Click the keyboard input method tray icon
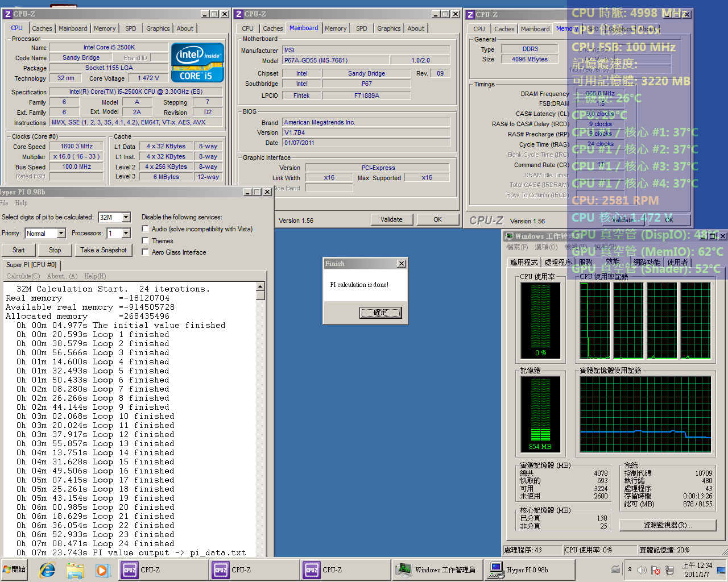728x582 pixels. click(615, 569)
